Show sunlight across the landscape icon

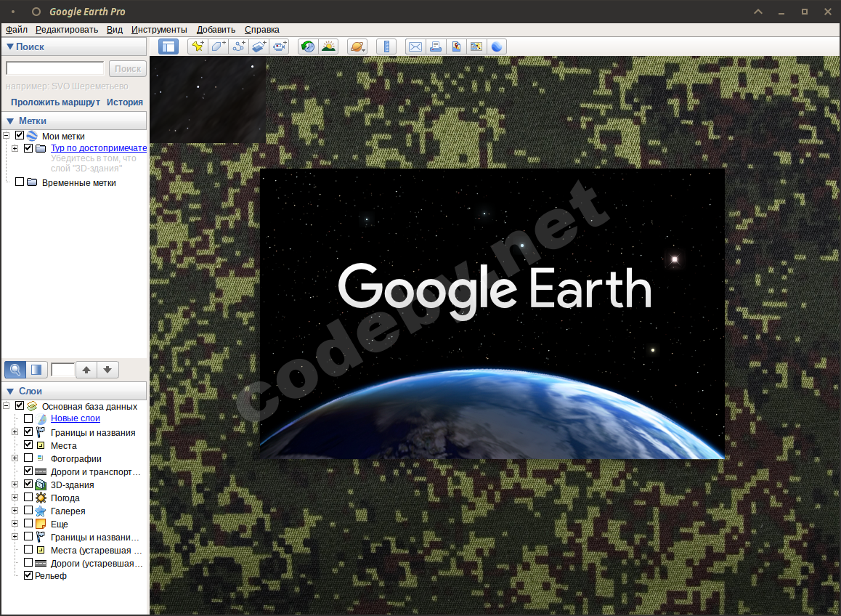(x=328, y=46)
